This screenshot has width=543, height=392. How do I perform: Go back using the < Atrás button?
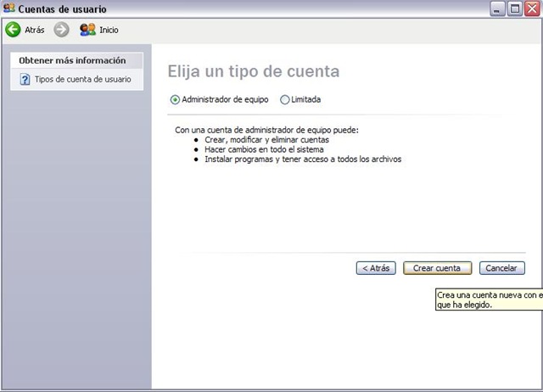375,268
